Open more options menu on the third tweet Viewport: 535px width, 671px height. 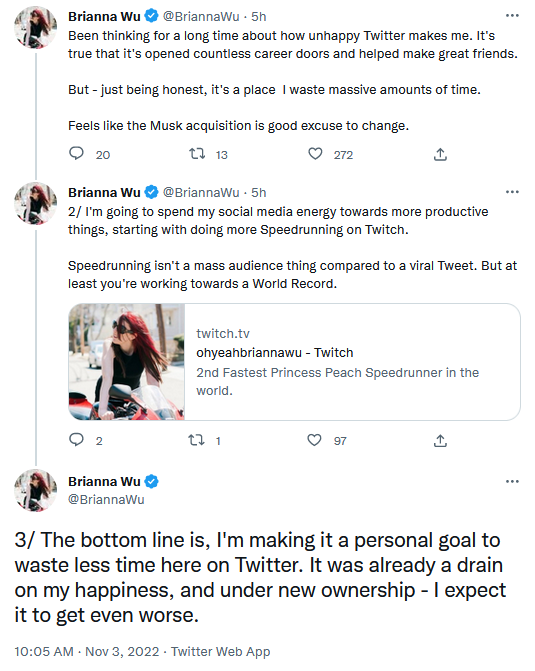[512, 481]
